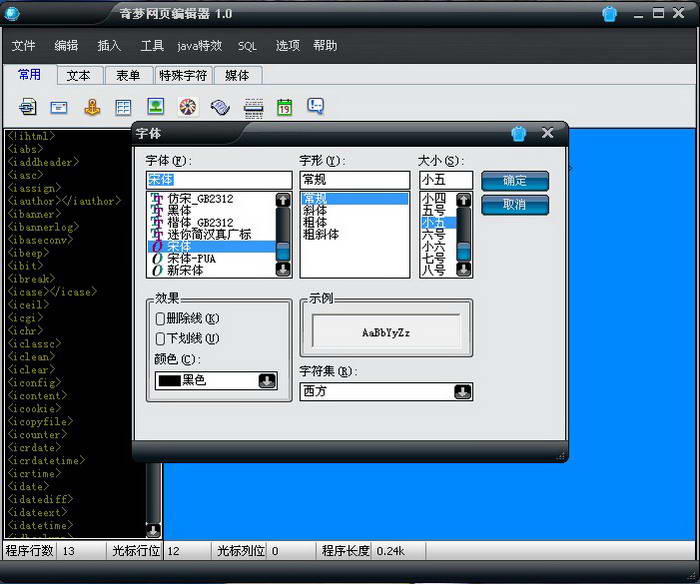Open the color wheel tool icon
This screenshot has width=700, height=584.
coord(187,106)
